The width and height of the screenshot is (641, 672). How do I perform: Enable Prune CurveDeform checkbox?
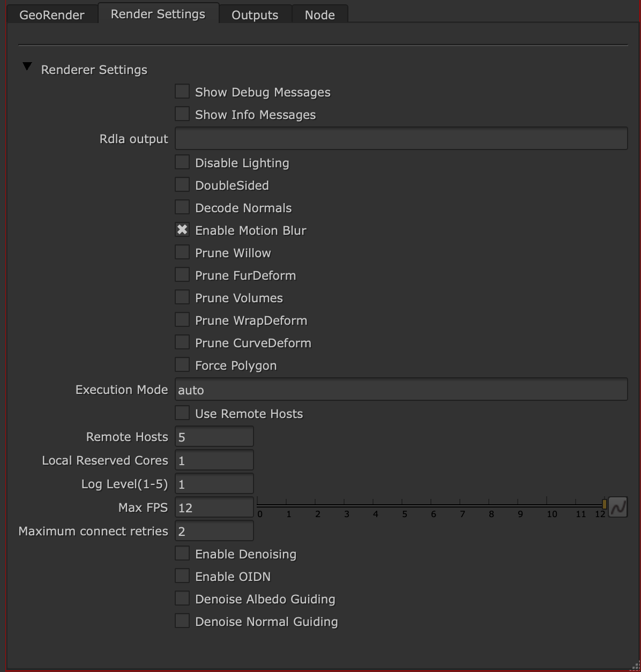182,342
